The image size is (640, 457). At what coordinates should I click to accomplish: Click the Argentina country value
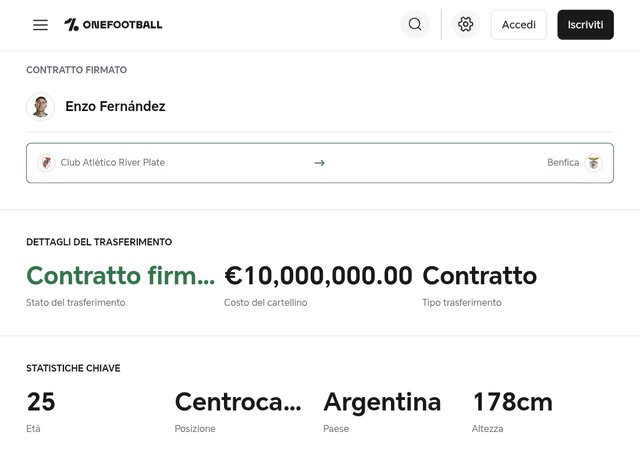pyautogui.click(x=382, y=402)
